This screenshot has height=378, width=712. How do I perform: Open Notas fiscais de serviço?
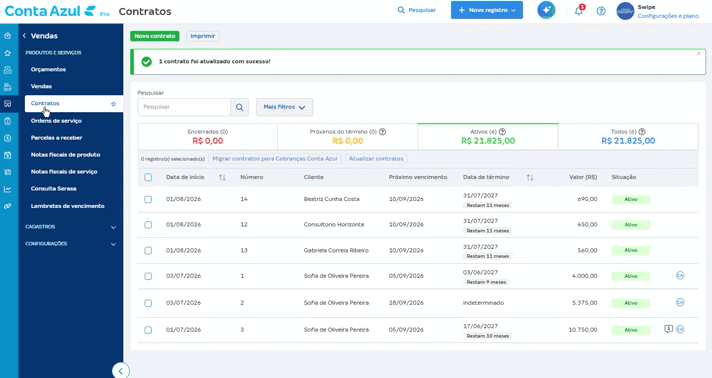64,172
